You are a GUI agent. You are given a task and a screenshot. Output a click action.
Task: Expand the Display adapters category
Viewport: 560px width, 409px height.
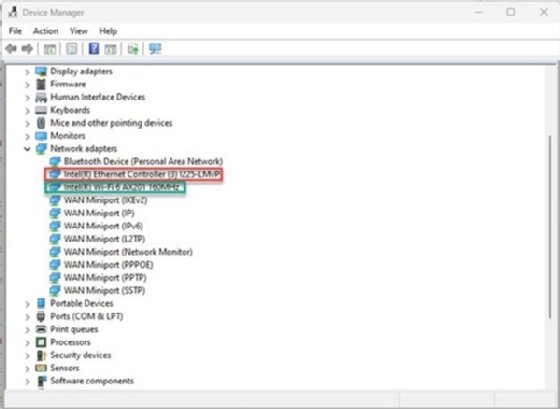[x=28, y=72]
